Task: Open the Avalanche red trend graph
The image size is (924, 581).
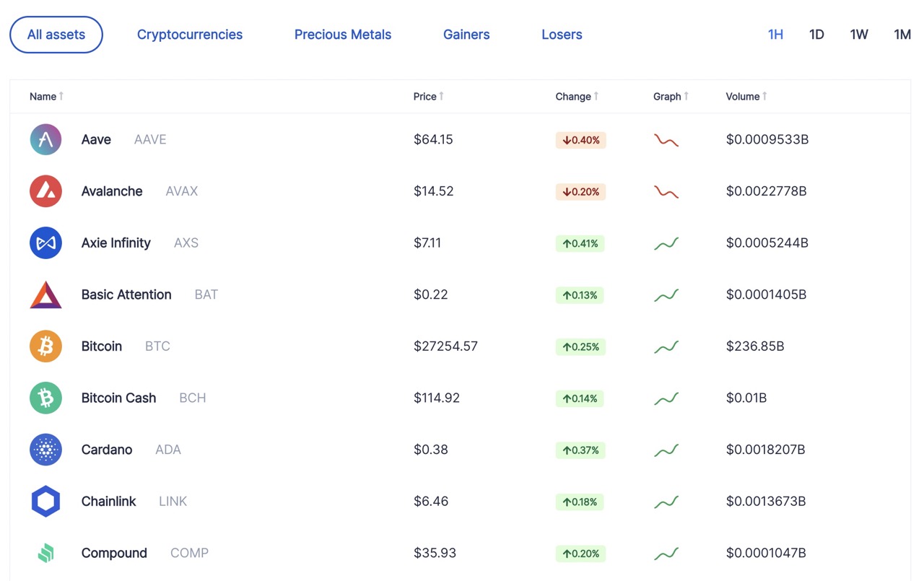Action: [666, 192]
